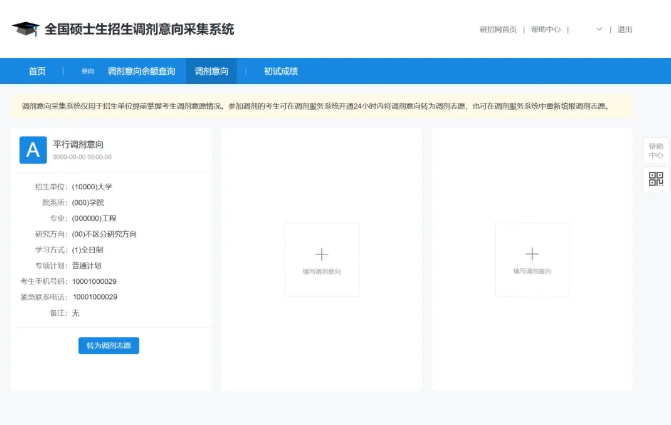This screenshot has height=425, width=671.
Task: Click the 全国硕士生招生调剂意向采集系统 title
Action: [139, 29]
